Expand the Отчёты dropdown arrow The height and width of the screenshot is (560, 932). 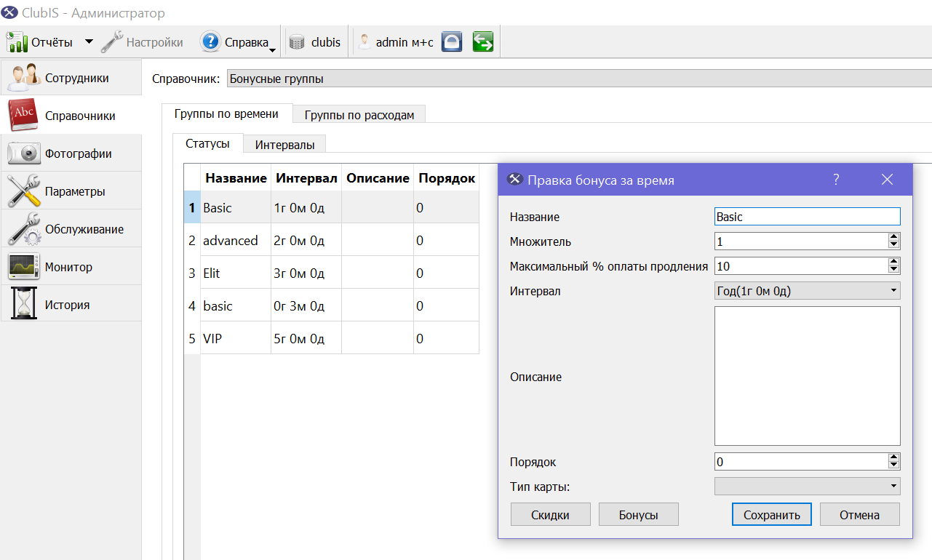89,41
